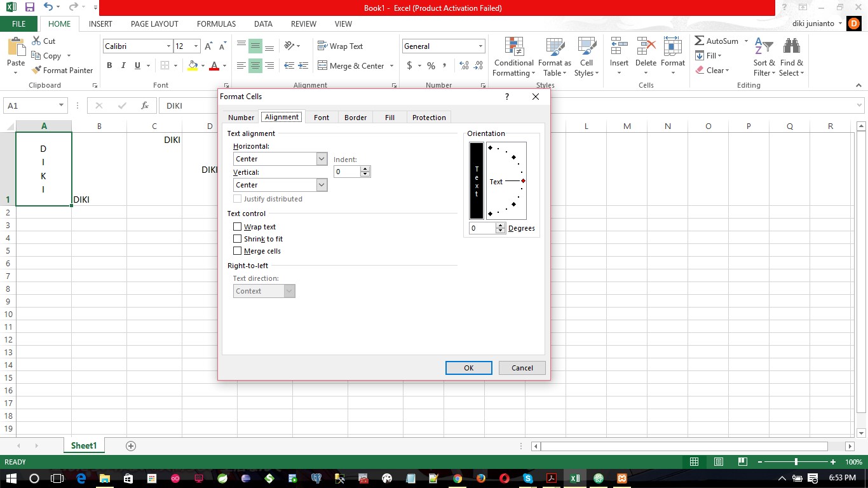Open the Horizontal alignment dropdown
Viewport: 868px width, 488px height.
tap(322, 158)
